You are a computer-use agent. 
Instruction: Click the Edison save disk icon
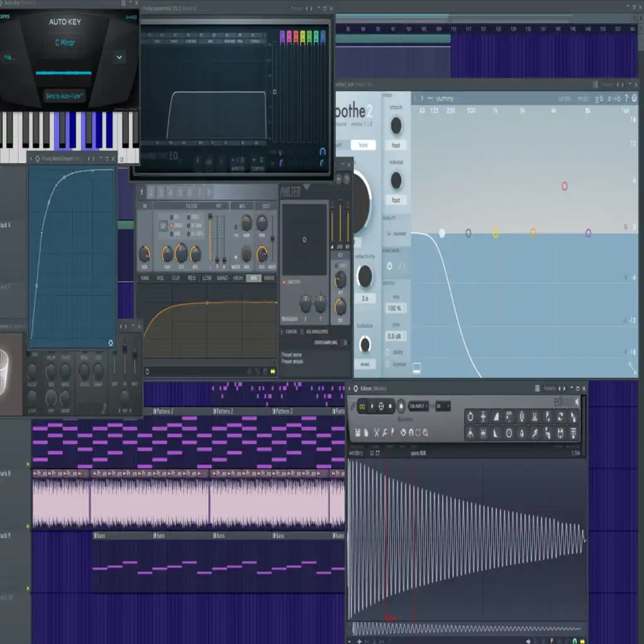[x=358, y=433]
